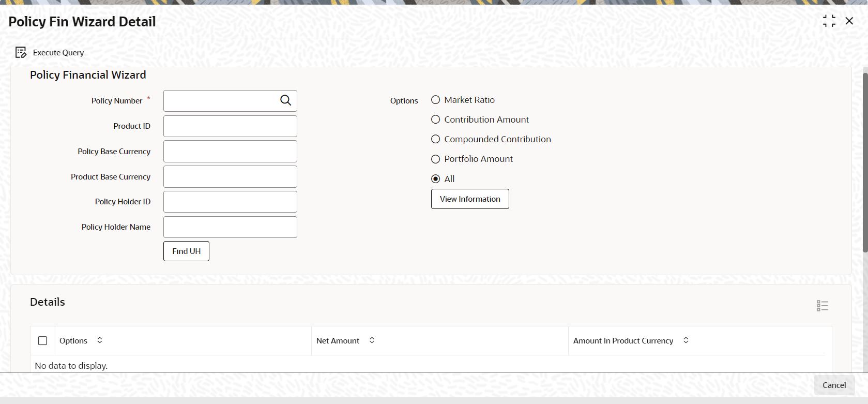Select the Contribution Amount radio option
Image resolution: width=868 pixels, height=404 pixels.
[x=436, y=119]
